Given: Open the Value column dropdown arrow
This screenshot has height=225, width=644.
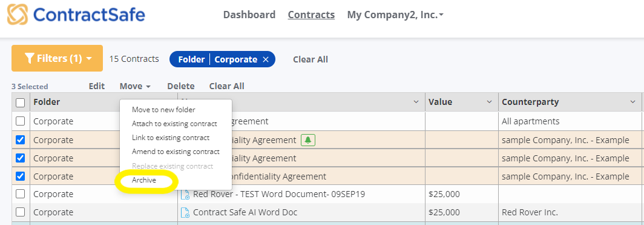Looking at the screenshot, I should [x=489, y=102].
